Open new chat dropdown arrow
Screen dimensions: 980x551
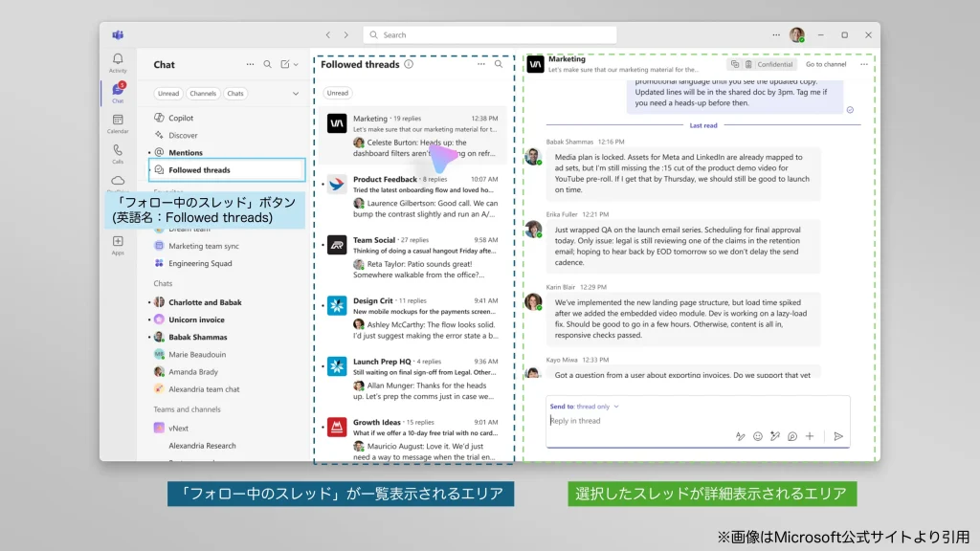click(297, 64)
